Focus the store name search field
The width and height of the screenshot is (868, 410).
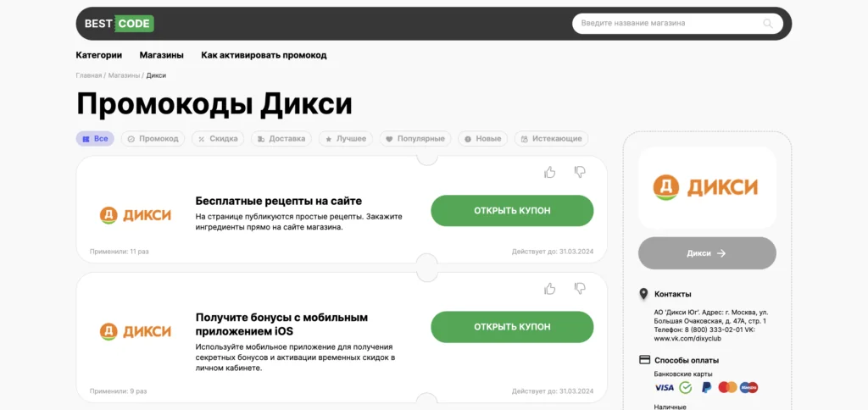click(x=677, y=23)
